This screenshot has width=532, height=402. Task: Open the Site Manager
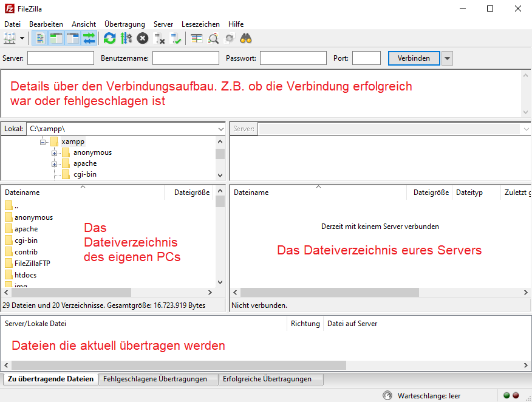click(10, 38)
